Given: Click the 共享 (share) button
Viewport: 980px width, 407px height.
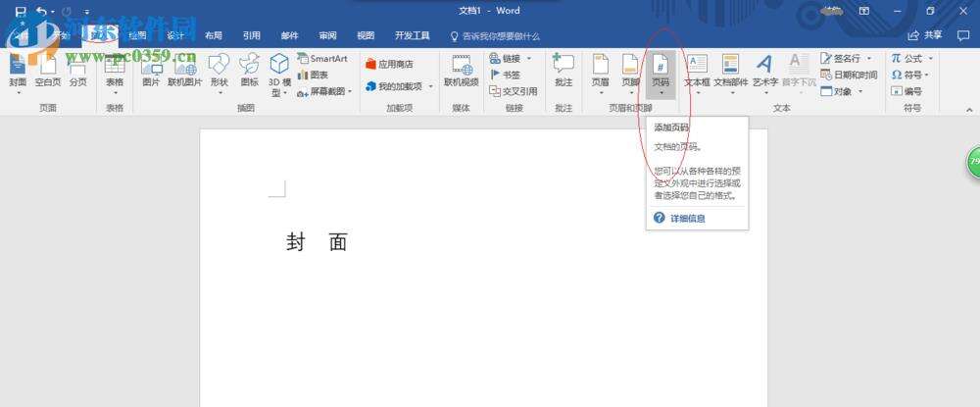Looking at the screenshot, I should coord(924,35).
